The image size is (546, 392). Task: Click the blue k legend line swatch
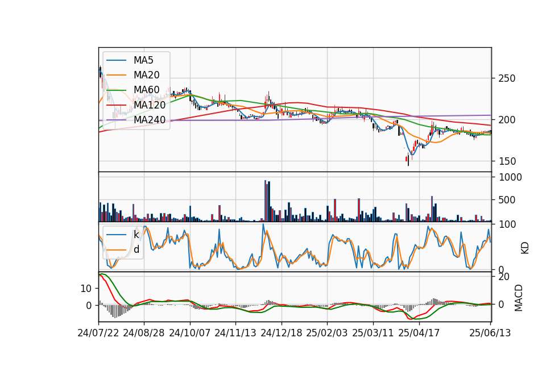[116, 235]
